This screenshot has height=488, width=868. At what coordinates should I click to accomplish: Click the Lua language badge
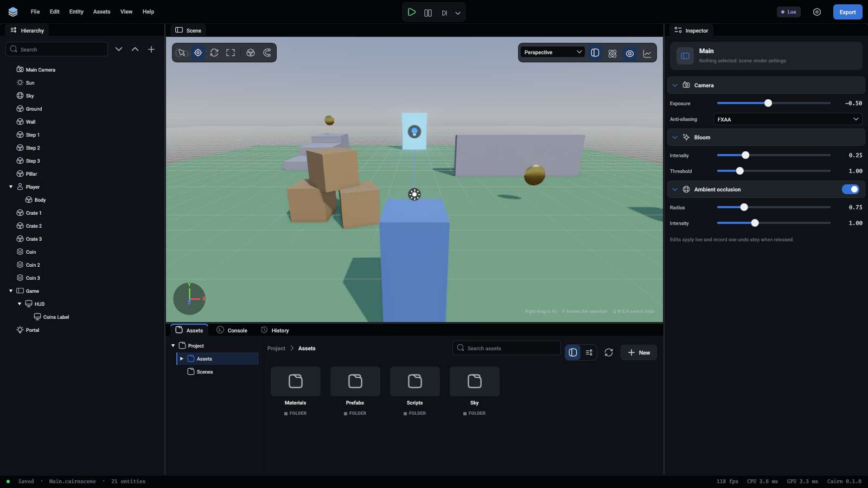[x=789, y=12]
